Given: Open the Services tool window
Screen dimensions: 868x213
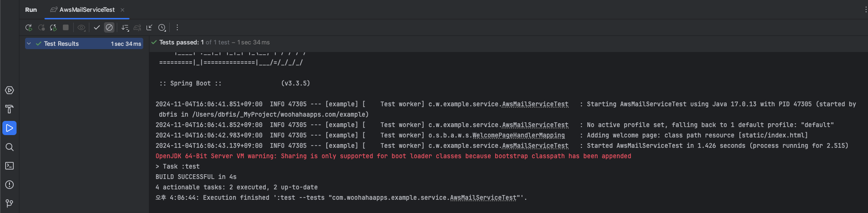Looking at the screenshot, I should (9, 90).
